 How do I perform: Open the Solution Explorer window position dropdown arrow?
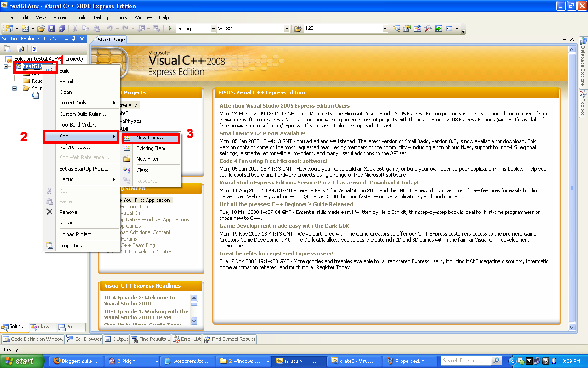(67, 39)
